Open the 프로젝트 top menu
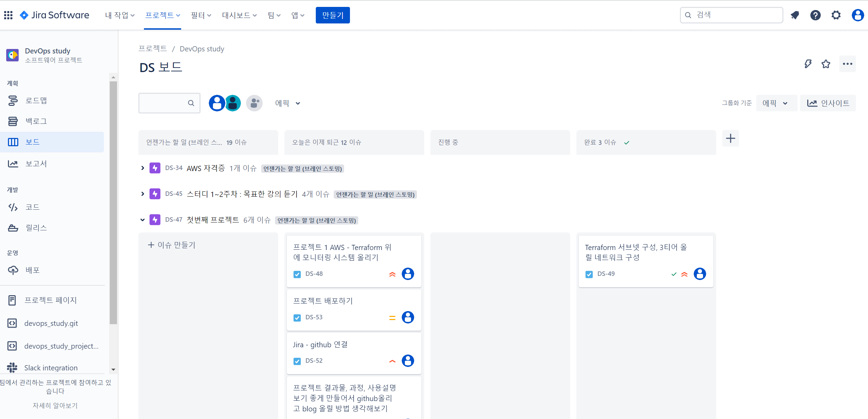868x419 pixels. (163, 15)
